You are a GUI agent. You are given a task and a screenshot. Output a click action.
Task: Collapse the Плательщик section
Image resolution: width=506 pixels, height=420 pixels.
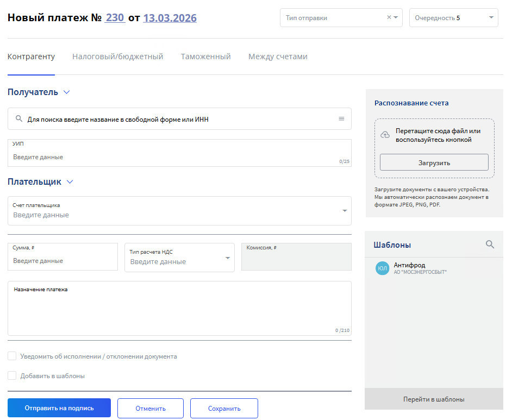coord(70,181)
